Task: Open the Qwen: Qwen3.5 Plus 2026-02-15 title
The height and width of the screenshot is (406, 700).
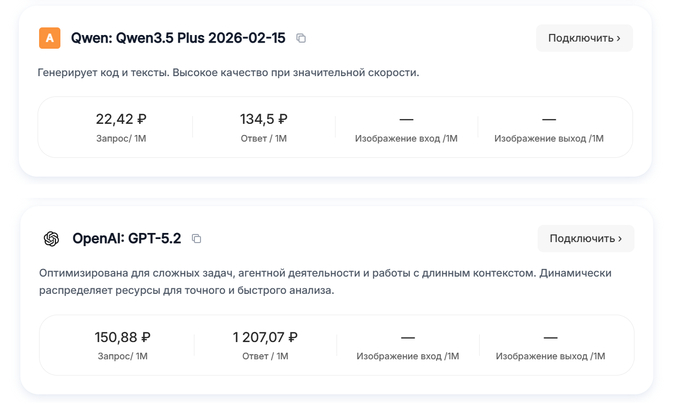Action: (177, 38)
